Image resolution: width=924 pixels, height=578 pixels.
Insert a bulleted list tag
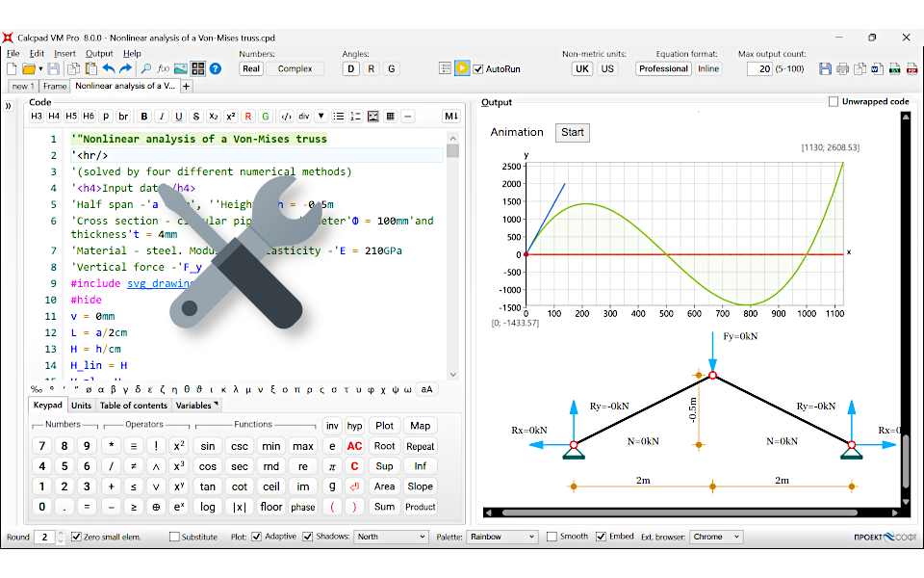click(x=338, y=117)
